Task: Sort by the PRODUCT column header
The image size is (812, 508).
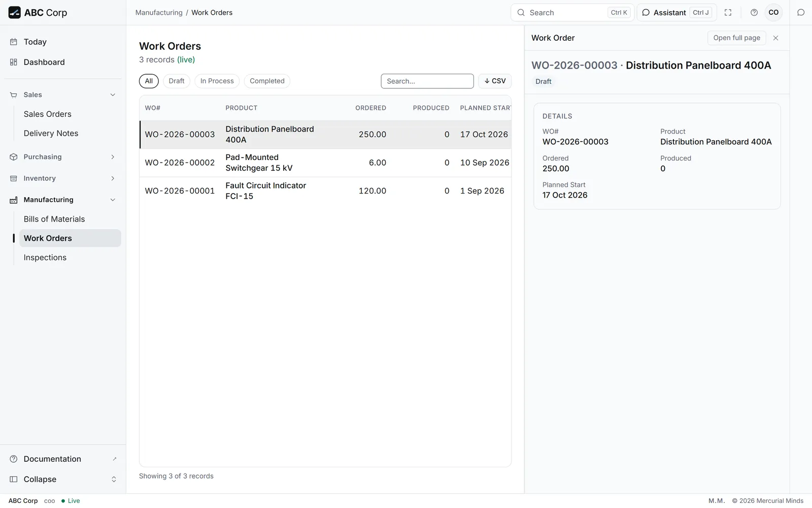Action: pos(242,108)
